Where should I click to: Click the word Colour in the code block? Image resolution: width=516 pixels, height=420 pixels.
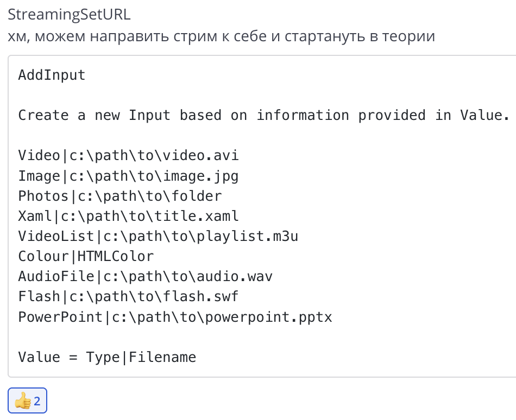tap(43, 256)
